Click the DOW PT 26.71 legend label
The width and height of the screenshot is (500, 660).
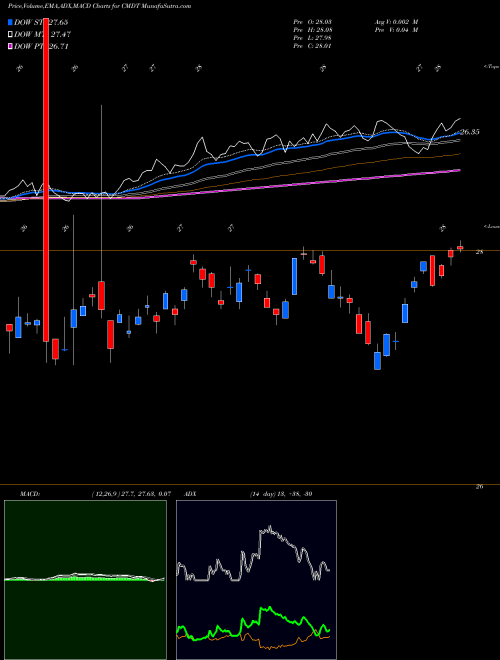click(x=41, y=46)
